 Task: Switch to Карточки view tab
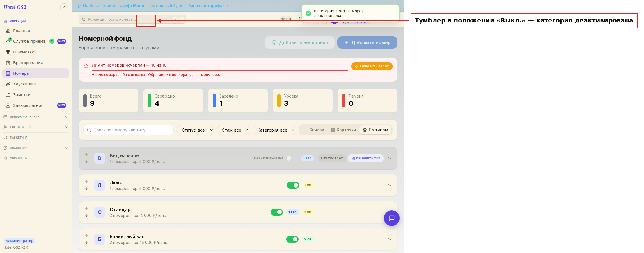343,130
